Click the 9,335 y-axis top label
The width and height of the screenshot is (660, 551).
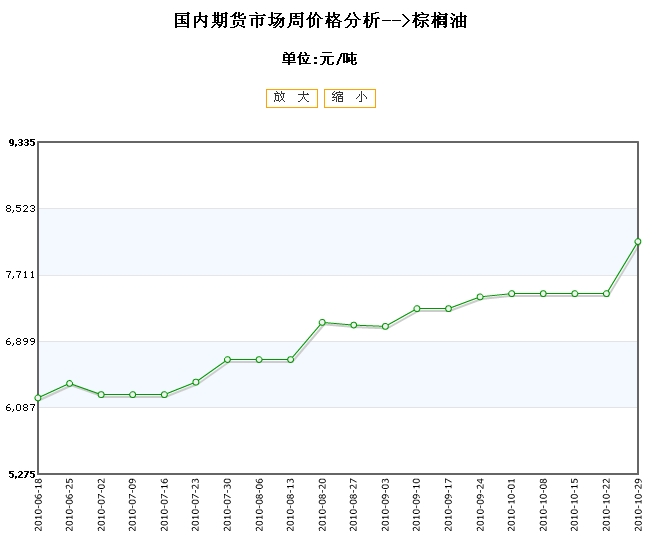pos(21,143)
